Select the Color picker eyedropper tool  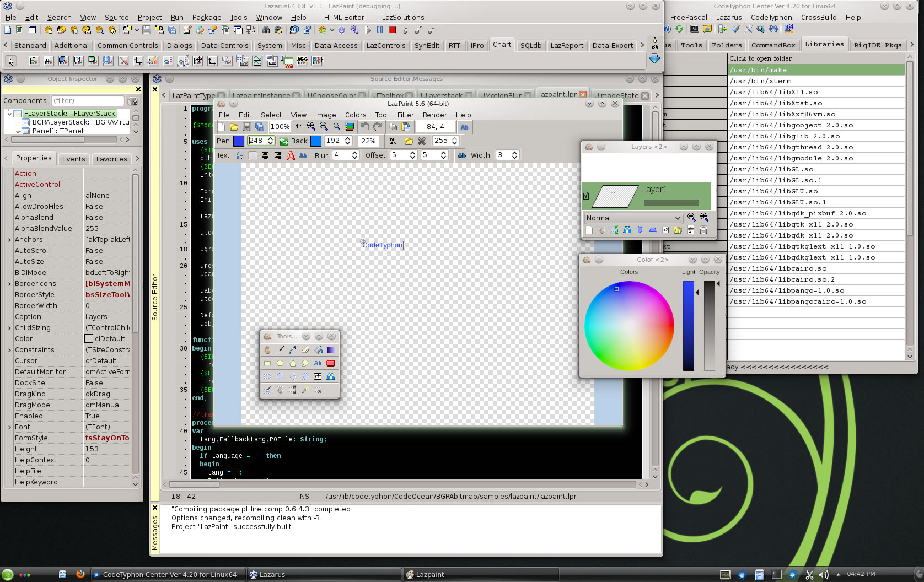pyautogui.click(x=293, y=350)
